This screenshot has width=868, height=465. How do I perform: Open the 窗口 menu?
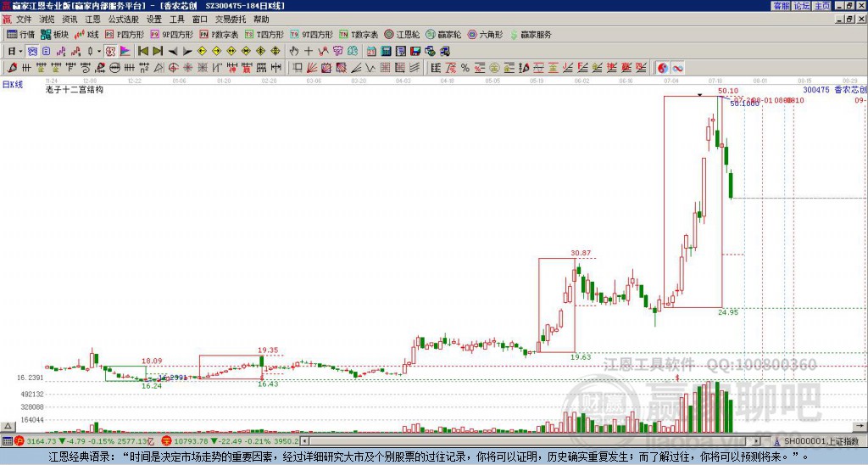click(x=200, y=20)
